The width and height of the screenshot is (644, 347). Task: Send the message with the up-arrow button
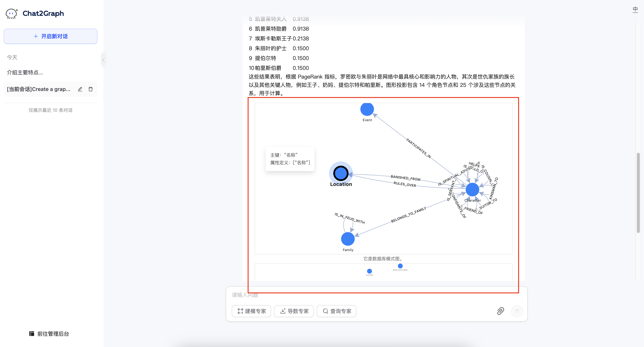point(517,311)
